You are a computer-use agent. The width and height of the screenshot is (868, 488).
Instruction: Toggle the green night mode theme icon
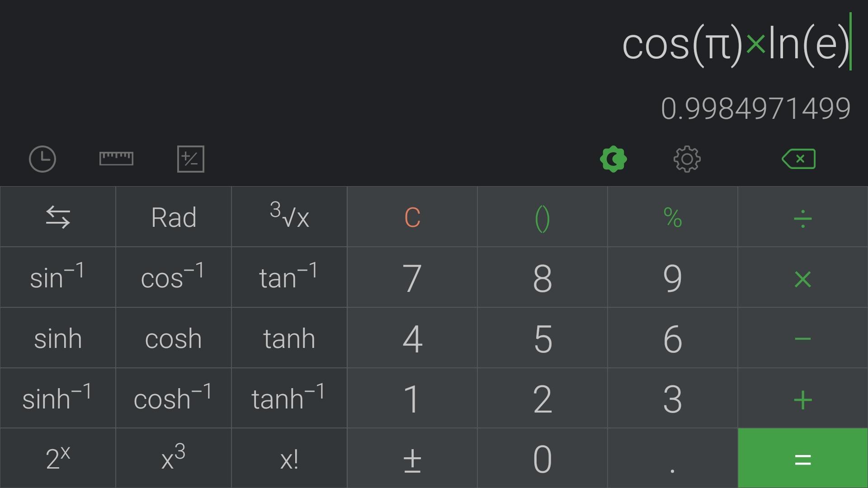coord(613,159)
